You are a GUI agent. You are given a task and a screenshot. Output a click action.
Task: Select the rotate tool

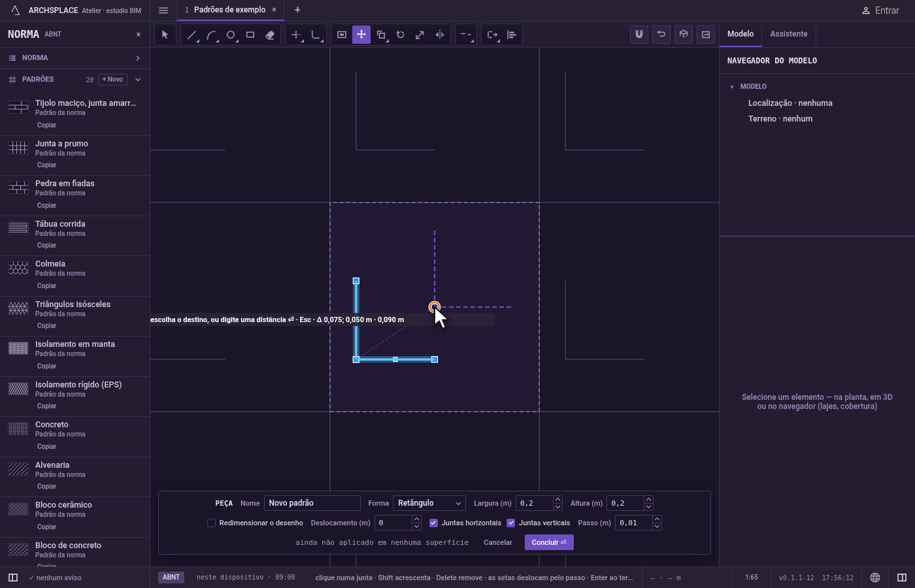(401, 35)
